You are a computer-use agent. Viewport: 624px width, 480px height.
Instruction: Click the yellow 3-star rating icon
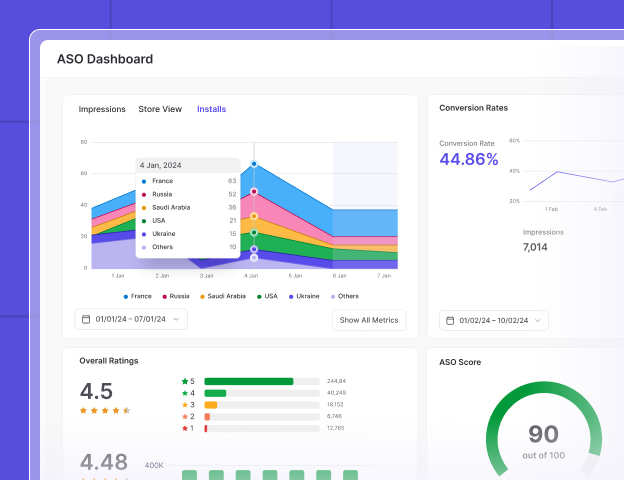click(185, 405)
